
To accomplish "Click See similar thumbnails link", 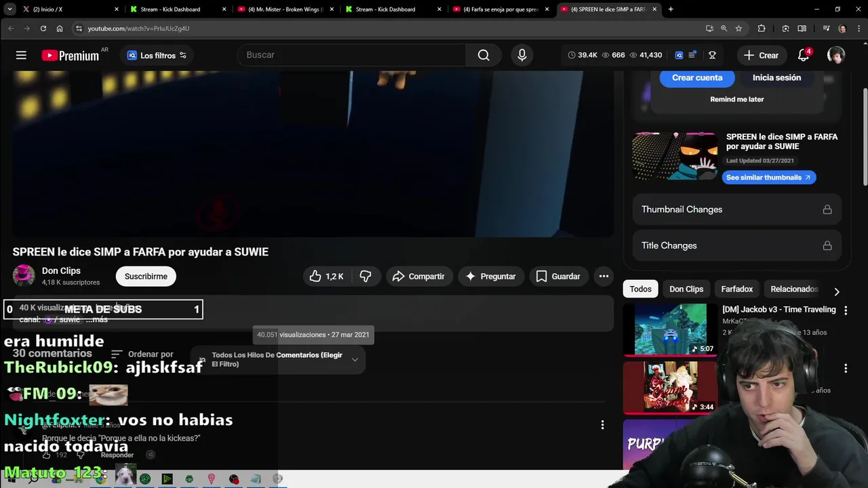I will (x=768, y=178).
